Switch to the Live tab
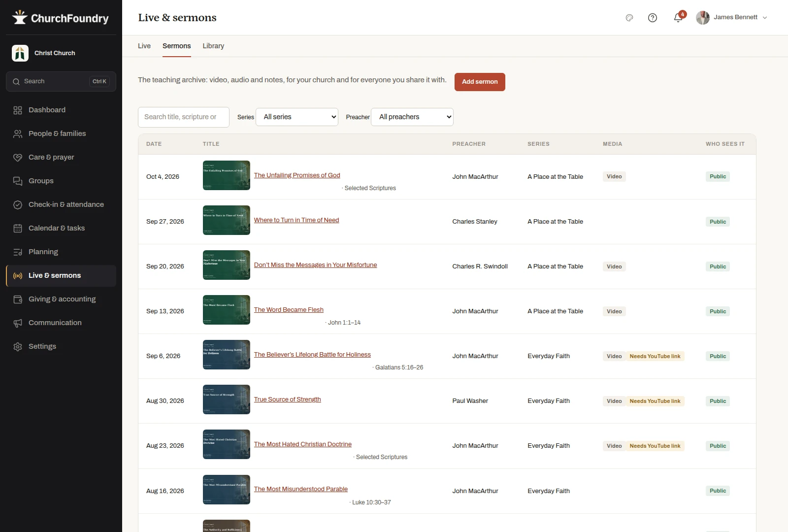Image resolution: width=788 pixels, height=532 pixels. (144, 46)
